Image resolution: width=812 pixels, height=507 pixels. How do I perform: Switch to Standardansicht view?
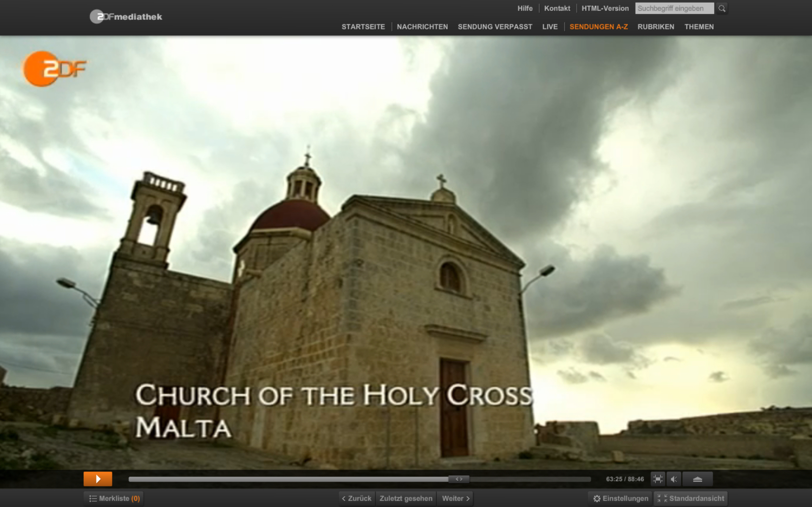691,499
